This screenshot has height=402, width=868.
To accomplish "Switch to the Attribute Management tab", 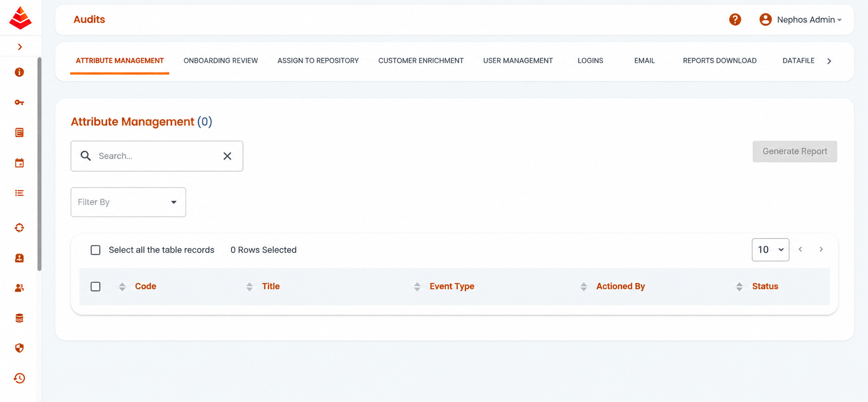I will point(120,61).
